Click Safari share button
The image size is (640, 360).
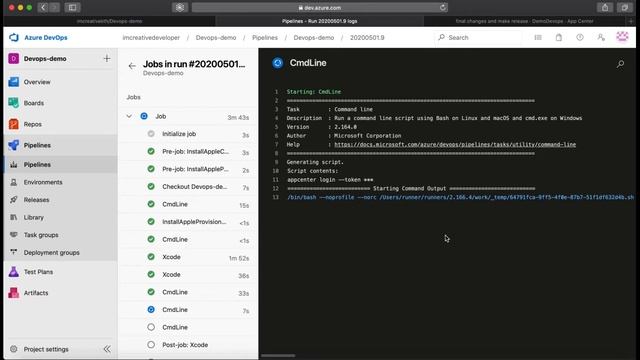coord(605,7)
